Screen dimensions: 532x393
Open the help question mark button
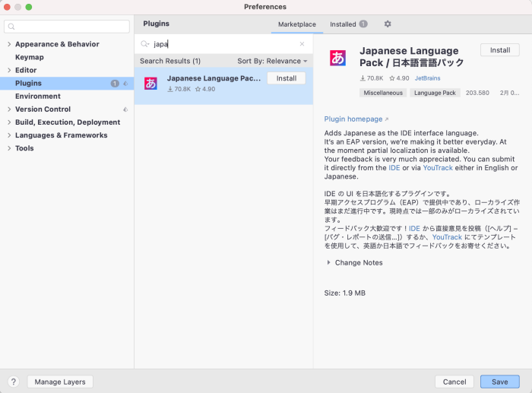click(x=13, y=382)
